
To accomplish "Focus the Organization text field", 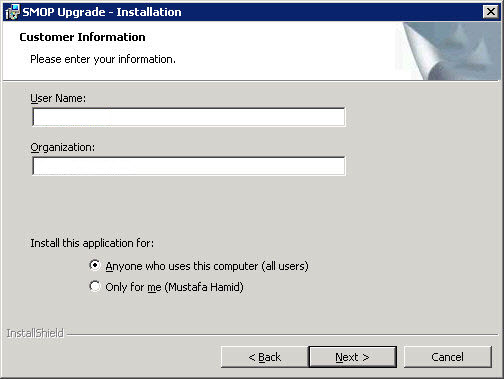I will 189,166.
